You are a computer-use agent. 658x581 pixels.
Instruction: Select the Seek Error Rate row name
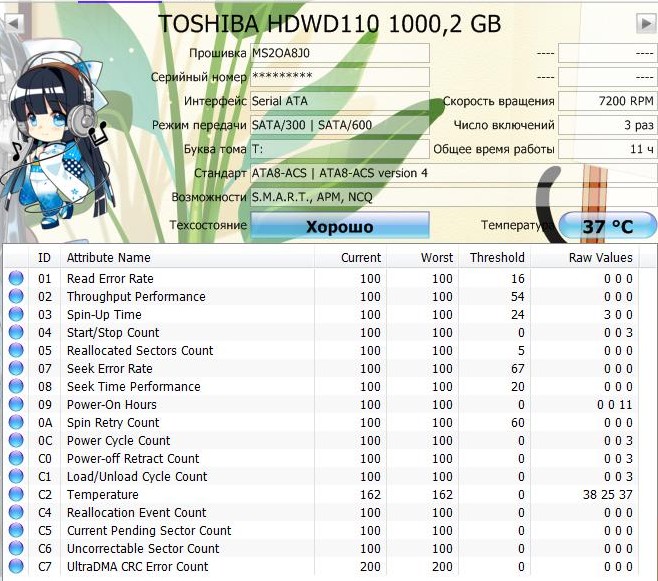coord(110,369)
